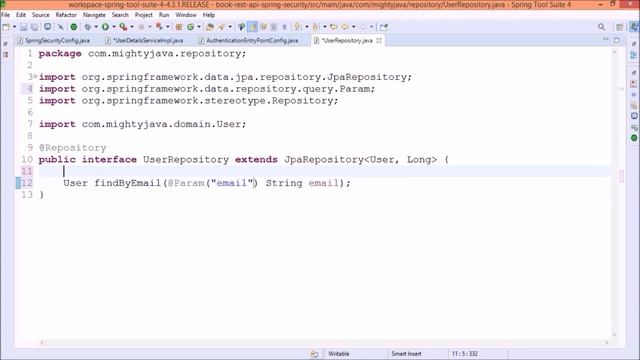Toggle Skip All Breakpoints
Screen dimensions: 640x360
tap(60, 27)
